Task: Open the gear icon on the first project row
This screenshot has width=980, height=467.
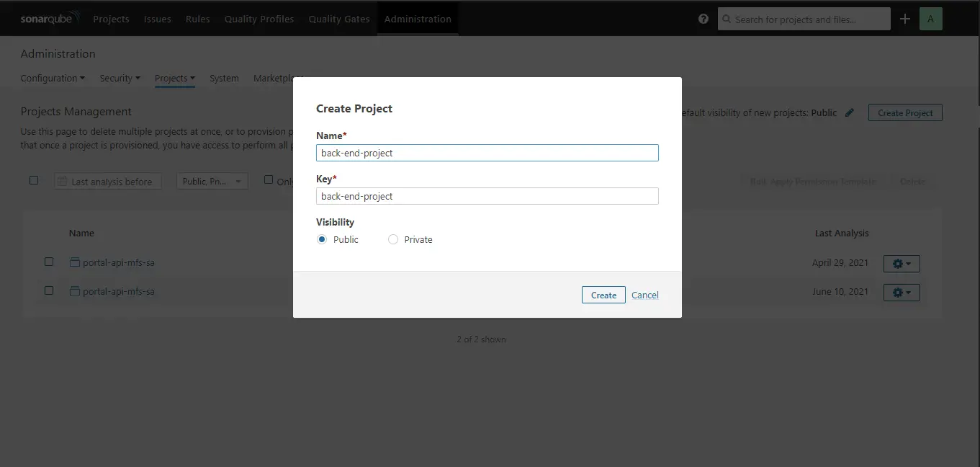Action: 901,263
